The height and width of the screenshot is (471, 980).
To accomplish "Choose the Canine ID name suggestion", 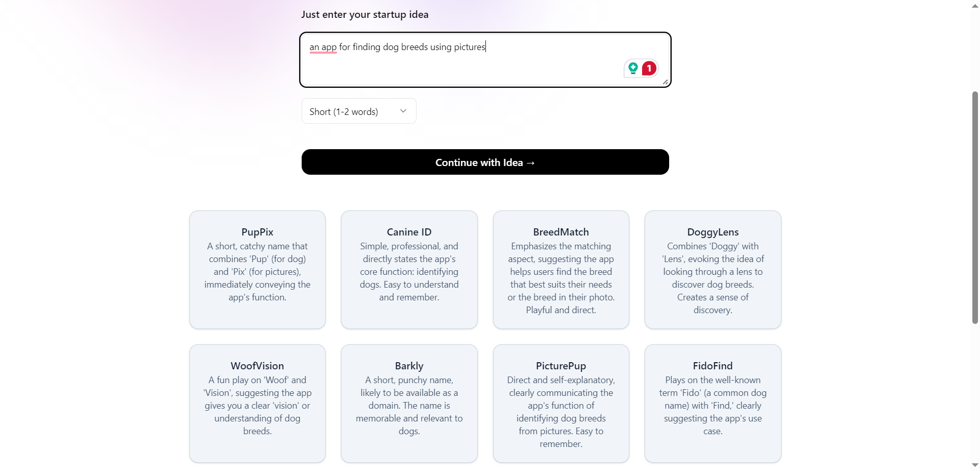I will [409, 270].
